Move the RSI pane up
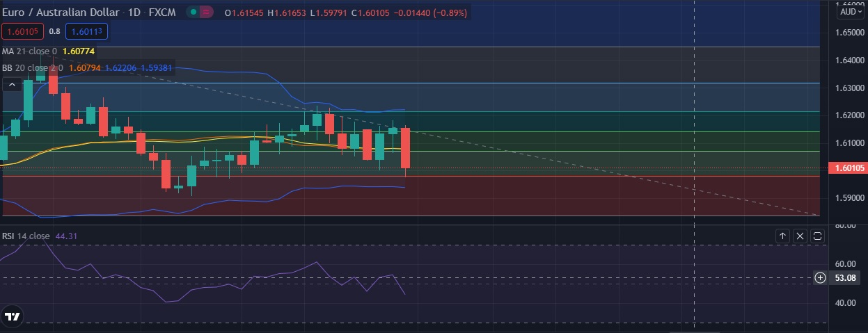The image size is (868, 333). point(782,236)
